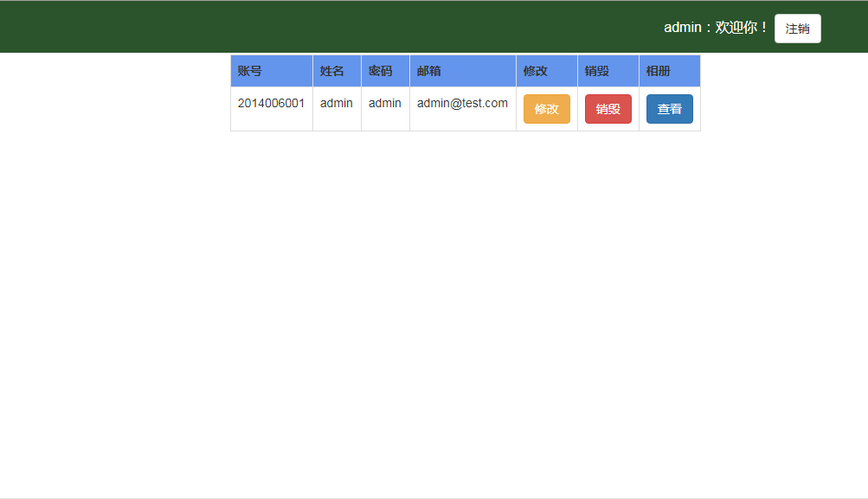Click the red 销毁 delete button

point(608,109)
